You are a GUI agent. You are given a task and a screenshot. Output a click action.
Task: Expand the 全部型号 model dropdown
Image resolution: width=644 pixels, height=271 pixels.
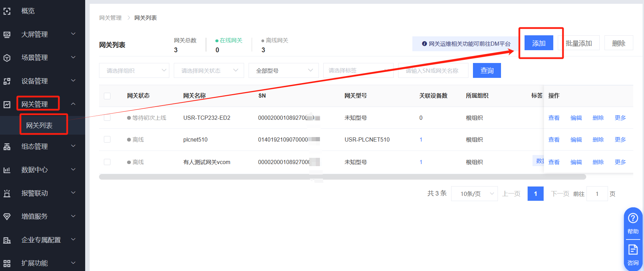click(x=284, y=71)
